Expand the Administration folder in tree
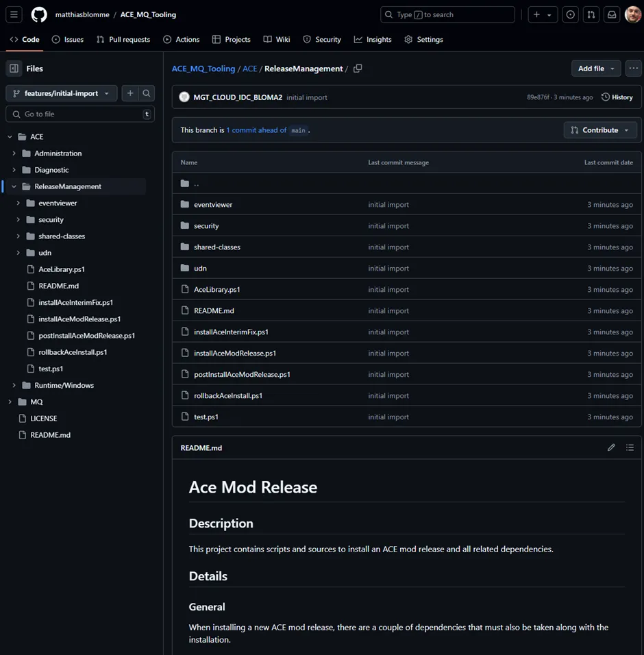 [x=14, y=153]
